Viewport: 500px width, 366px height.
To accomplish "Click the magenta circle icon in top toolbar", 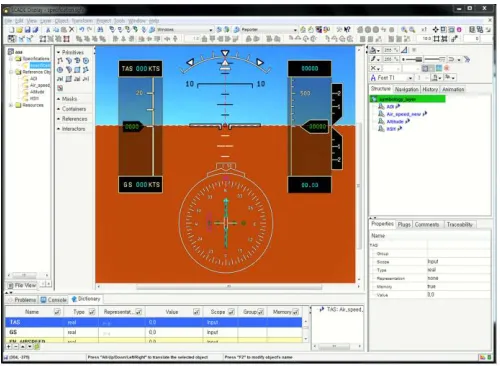I will (459, 30).
